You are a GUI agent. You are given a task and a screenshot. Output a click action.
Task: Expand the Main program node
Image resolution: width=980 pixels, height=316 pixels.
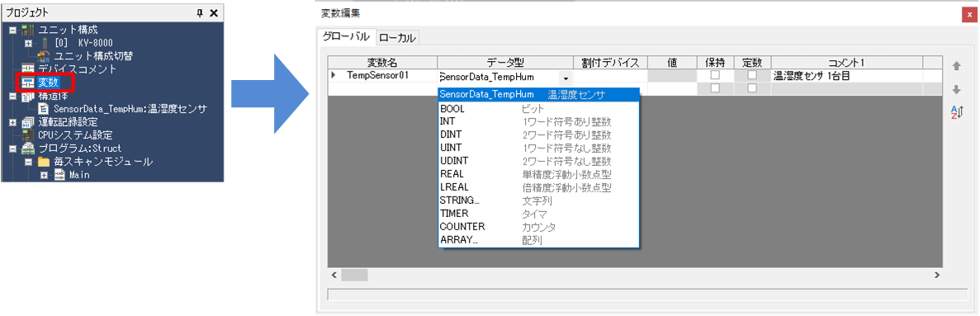point(44,175)
